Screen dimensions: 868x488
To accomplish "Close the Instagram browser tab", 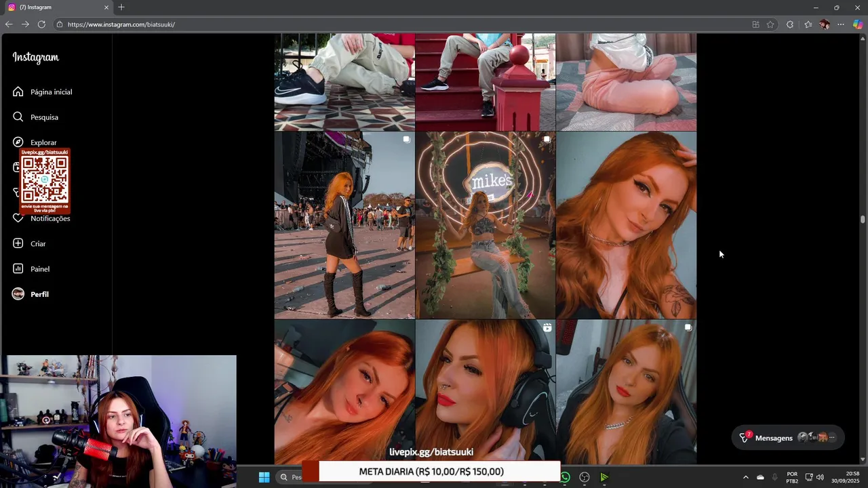I will pos(106,7).
